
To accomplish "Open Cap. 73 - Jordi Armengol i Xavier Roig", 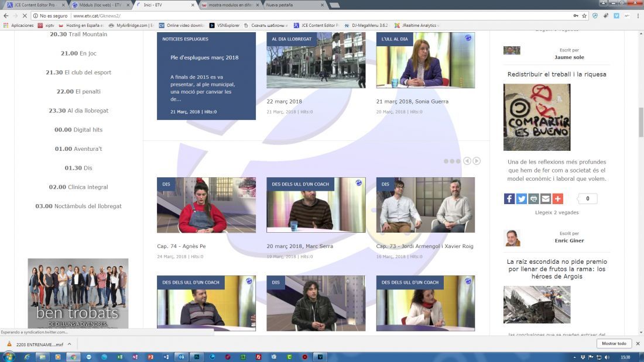I will click(x=424, y=246).
